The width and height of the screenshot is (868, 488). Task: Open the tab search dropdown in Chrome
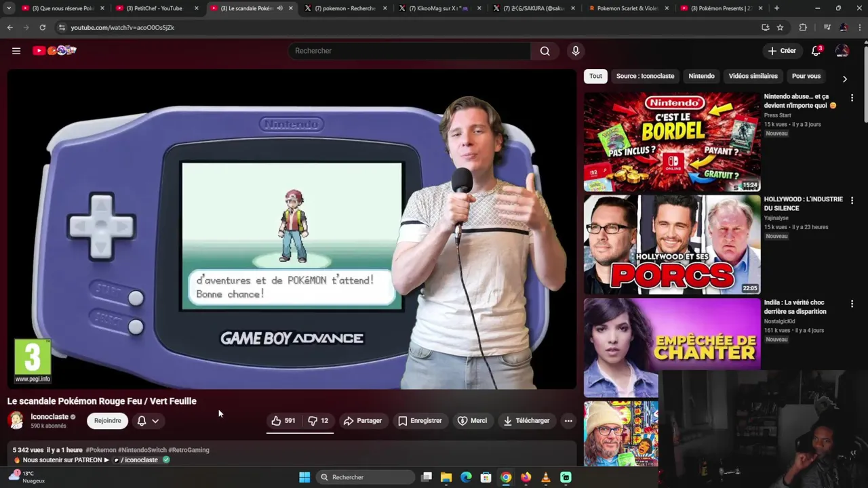point(9,8)
